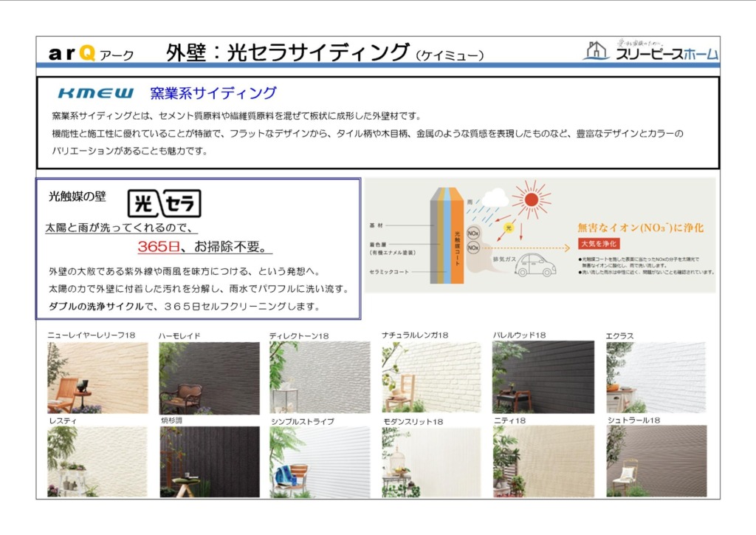Open the ナチュラルレンガ18 wall thumbnail

(x=431, y=377)
